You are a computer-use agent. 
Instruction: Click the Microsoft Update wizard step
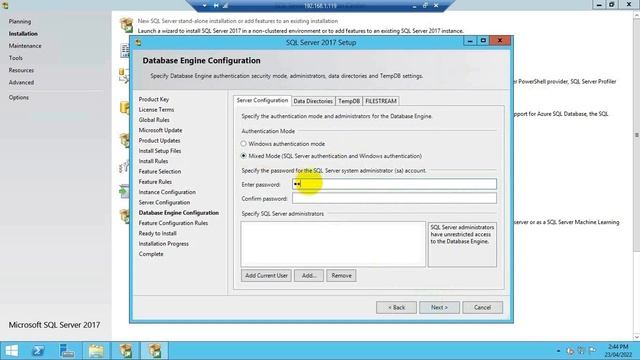coord(160,130)
